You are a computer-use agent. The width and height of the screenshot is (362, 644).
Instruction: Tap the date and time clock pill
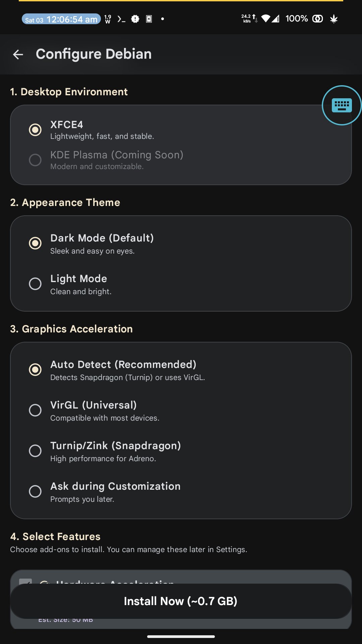[x=61, y=19]
